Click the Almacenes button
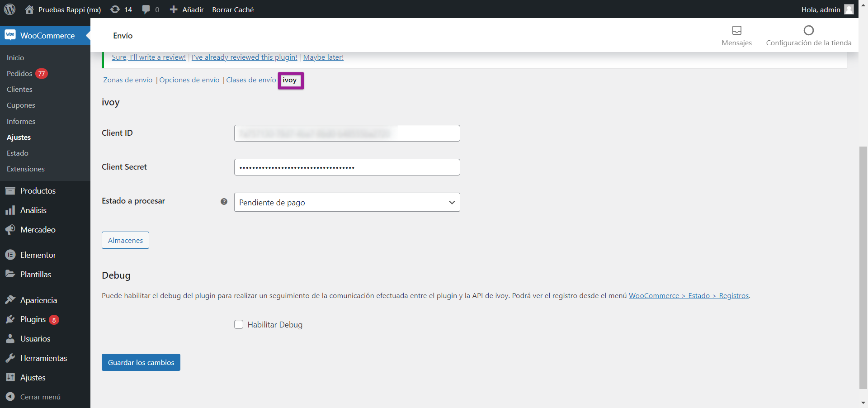868x408 pixels. [125, 240]
